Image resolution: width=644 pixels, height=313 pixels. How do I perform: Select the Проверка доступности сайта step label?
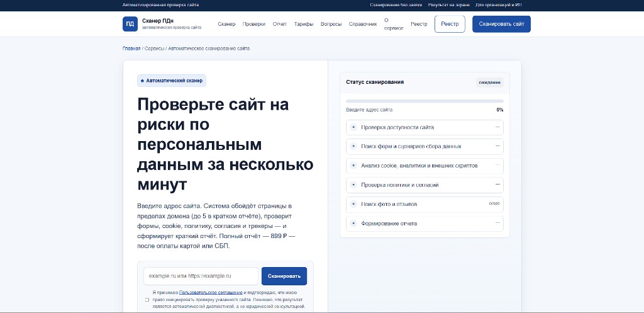[x=397, y=127]
